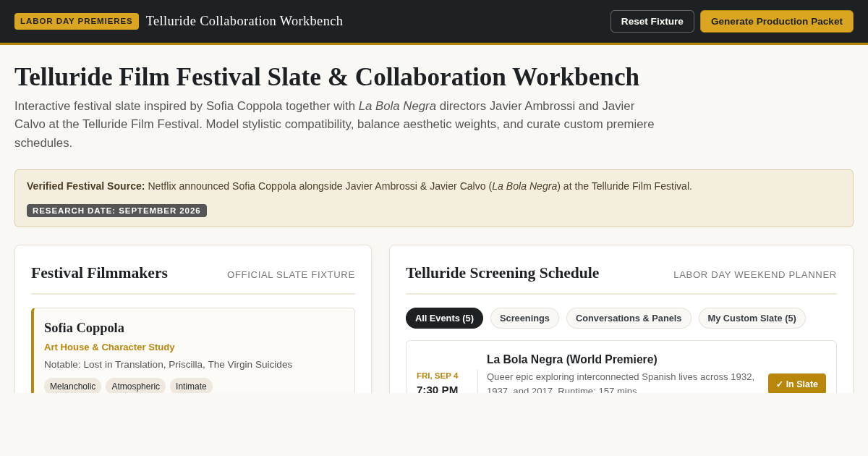Click the La Bola Negra (World Premiere) title
Viewport: 868px width, 456px height.
tap(572, 359)
